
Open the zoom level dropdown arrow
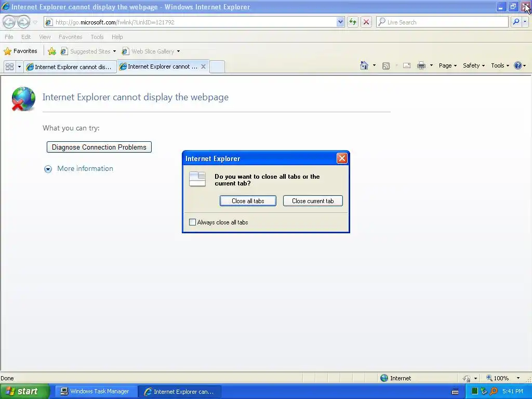[x=518, y=378]
